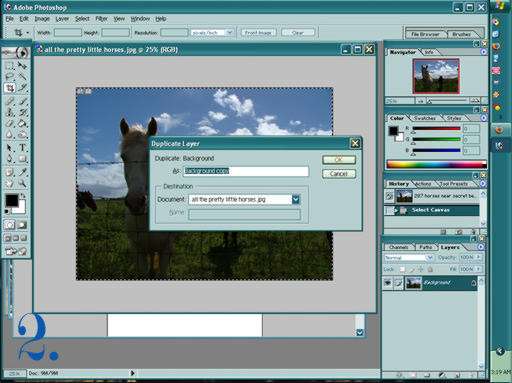Select the Pen tool

[x=10, y=159]
